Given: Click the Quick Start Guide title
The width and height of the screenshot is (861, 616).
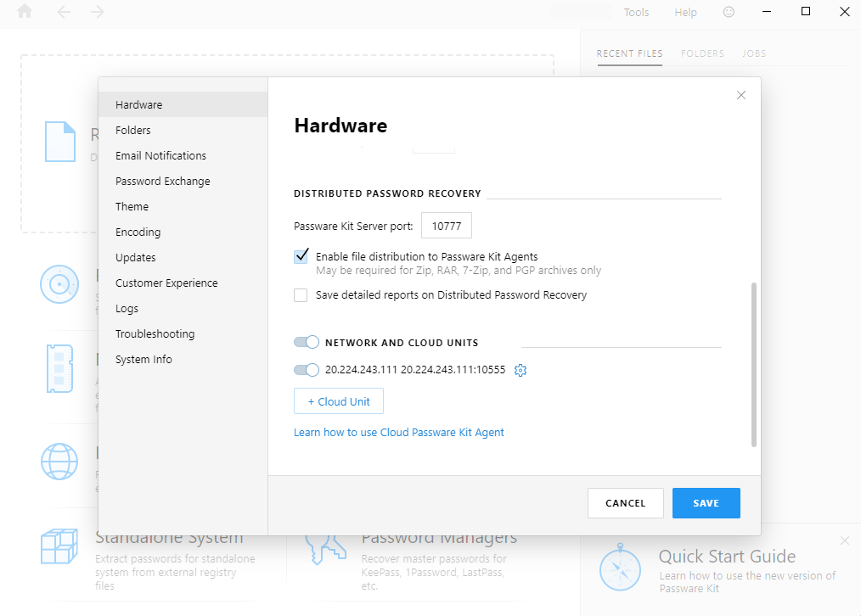Looking at the screenshot, I should (x=727, y=557).
